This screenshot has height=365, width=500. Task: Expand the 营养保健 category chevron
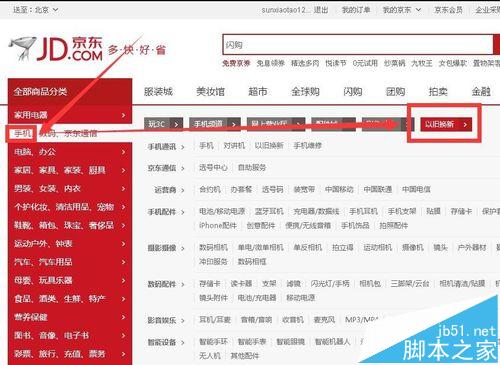tap(123, 317)
